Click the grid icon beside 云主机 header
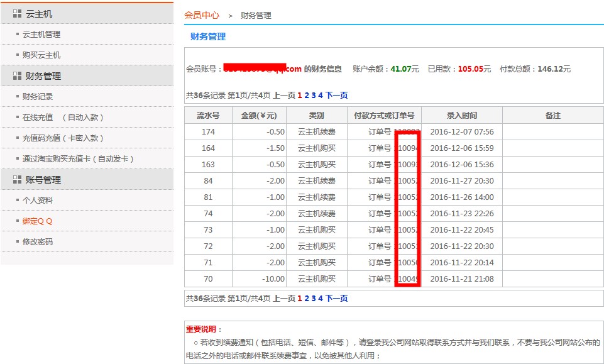 17,14
